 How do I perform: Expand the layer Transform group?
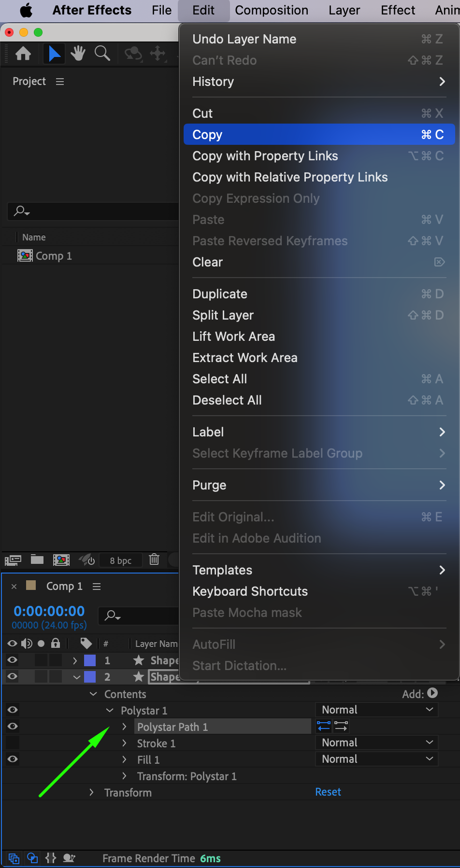92,792
